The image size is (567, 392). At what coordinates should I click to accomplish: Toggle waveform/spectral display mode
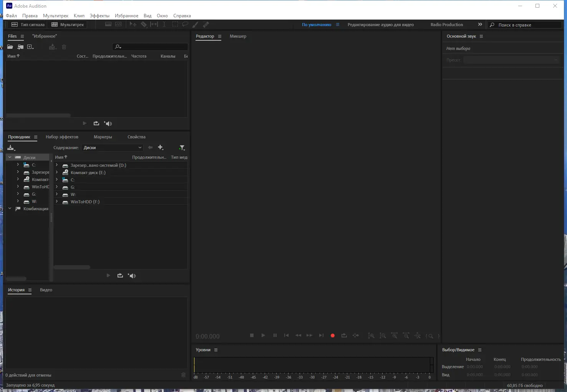[108, 24]
